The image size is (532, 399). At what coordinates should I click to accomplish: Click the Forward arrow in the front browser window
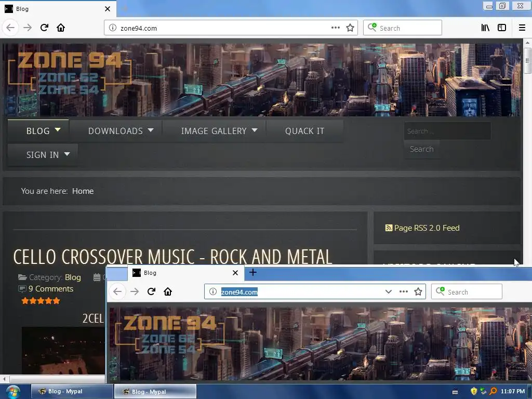(x=135, y=291)
